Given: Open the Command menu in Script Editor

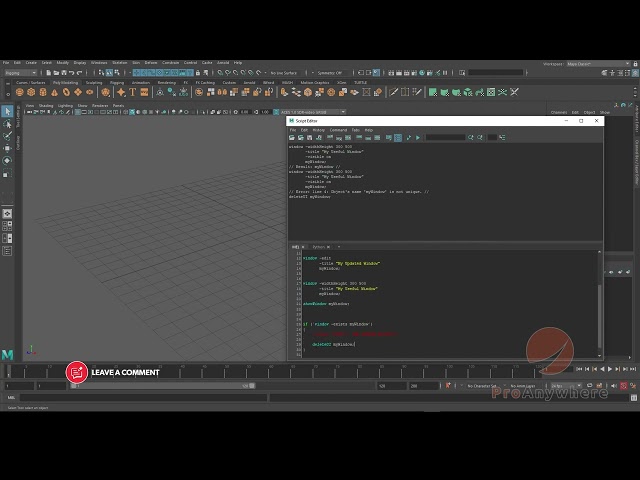Looking at the screenshot, I should tap(338, 130).
